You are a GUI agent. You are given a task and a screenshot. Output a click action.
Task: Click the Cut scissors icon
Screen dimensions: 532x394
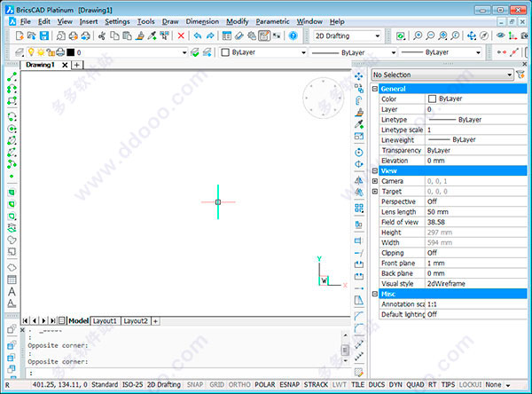coord(101,35)
